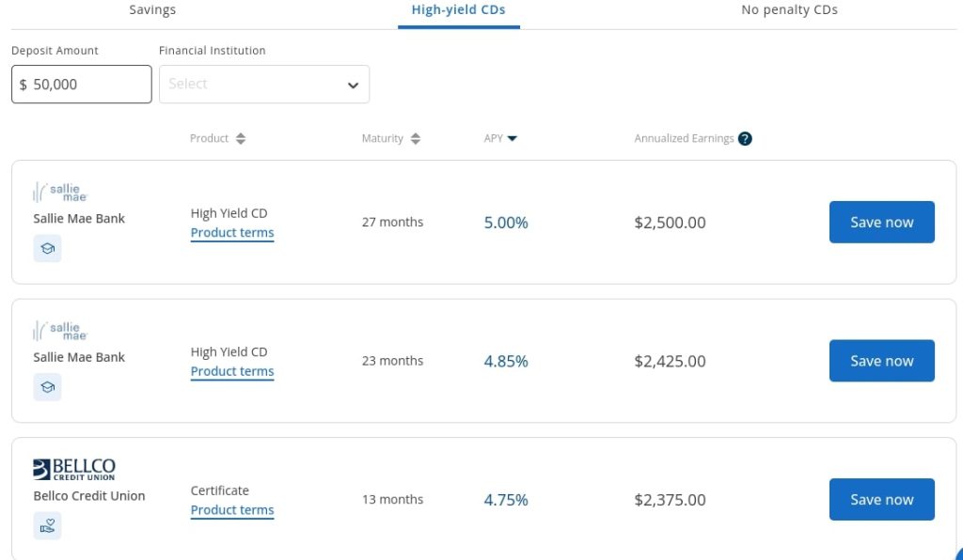The image size is (963, 560).
Task: Open Product terms for 27-month High Yield CD
Action: tap(232, 233)
